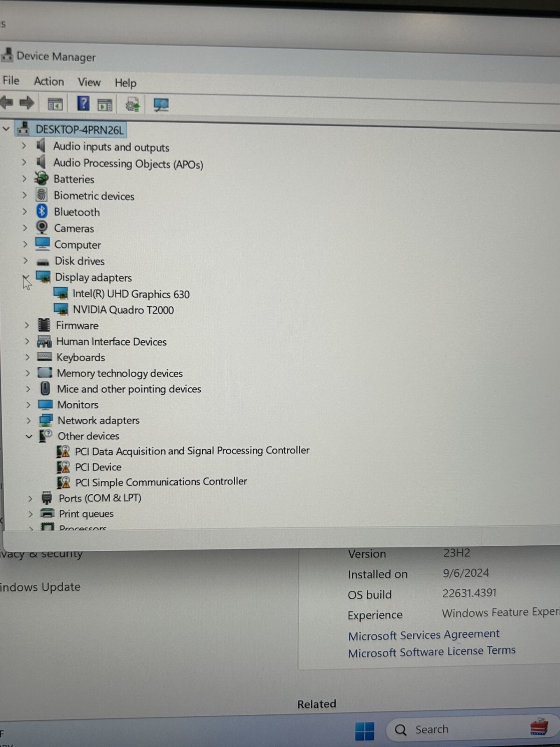Screen dimensions: 560x747
Task: Select Human Interface Devices label
Action: pos(112,342)
